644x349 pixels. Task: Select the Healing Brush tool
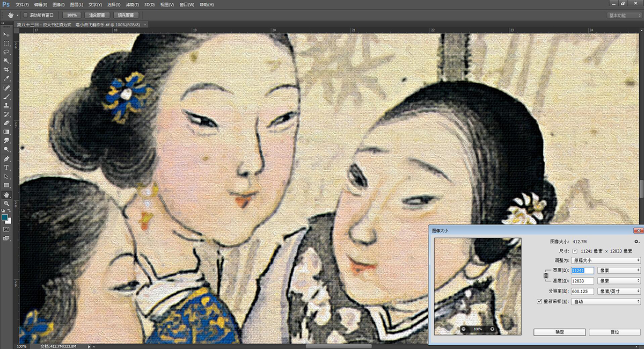(6, 88)
